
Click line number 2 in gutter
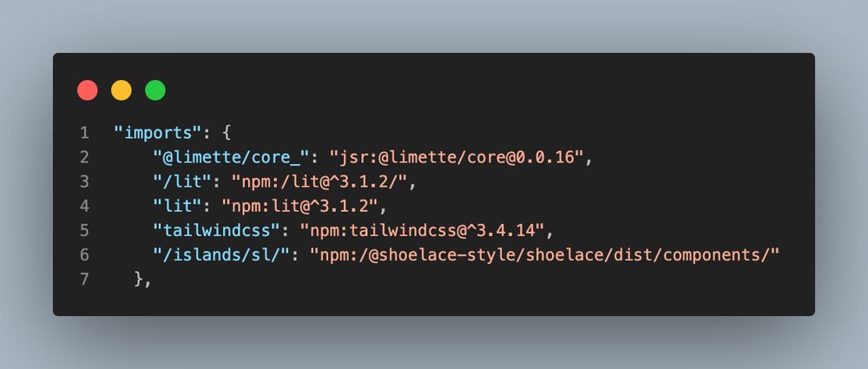coord(84,157)
